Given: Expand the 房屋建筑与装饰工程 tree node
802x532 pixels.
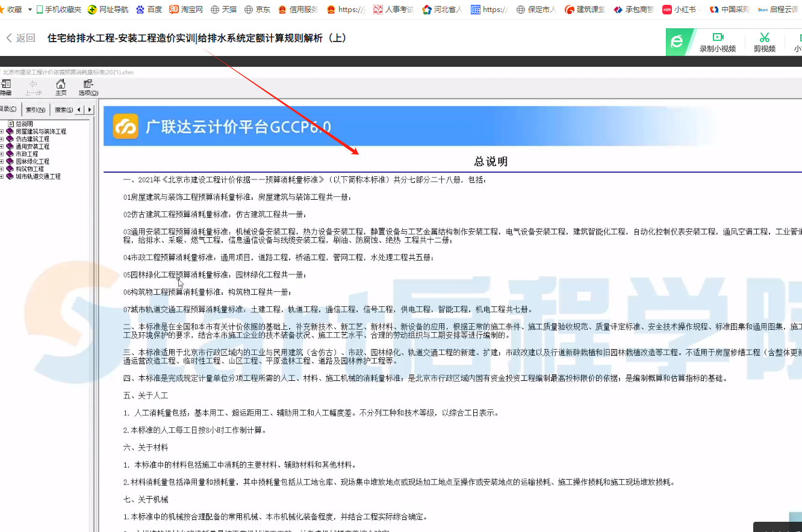Looking at the screenshot, I should [2, 131].
